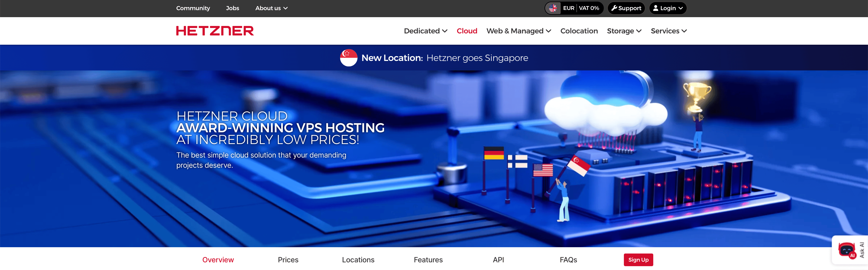Expand the Dedicated menu

pyautogui.click(x=426, y=31)
